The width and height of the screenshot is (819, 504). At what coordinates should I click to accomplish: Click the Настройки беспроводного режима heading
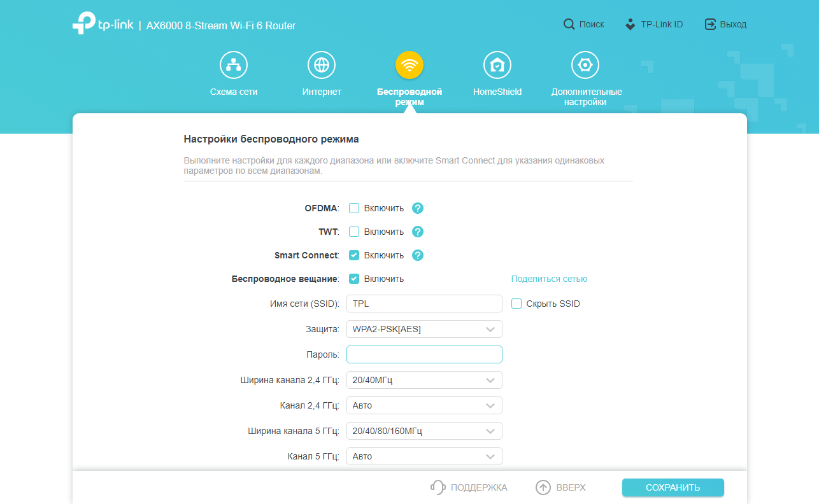point(271,139)
